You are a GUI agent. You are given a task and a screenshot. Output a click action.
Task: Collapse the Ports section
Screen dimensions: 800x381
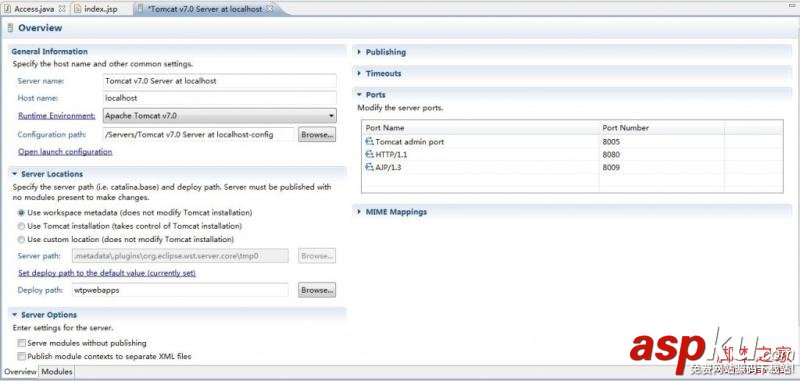point(359,95)
